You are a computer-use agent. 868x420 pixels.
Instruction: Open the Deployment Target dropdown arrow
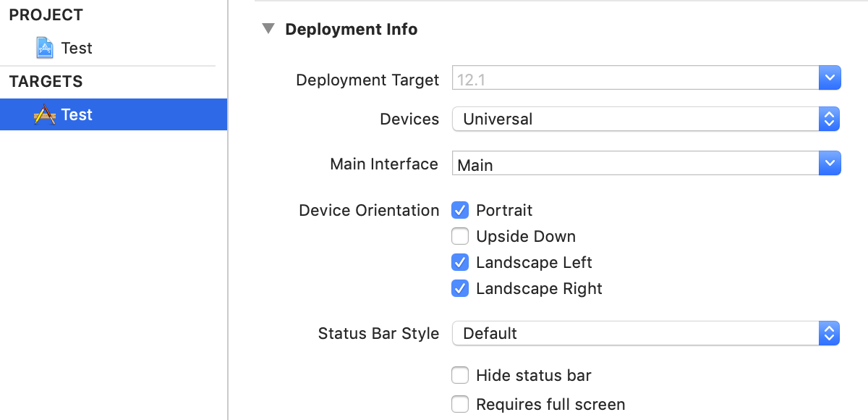point(830,78)
